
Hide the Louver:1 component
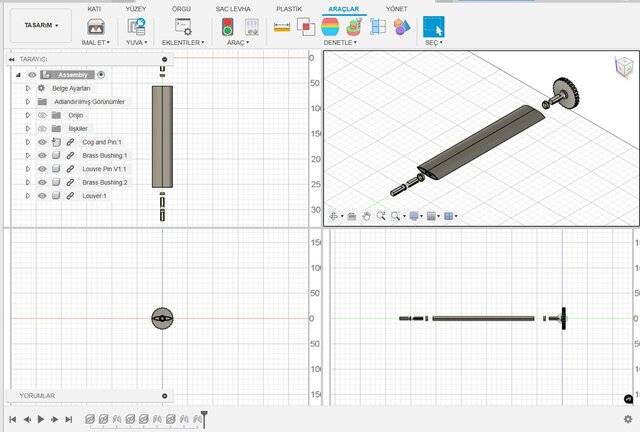(x=42, y=196)
